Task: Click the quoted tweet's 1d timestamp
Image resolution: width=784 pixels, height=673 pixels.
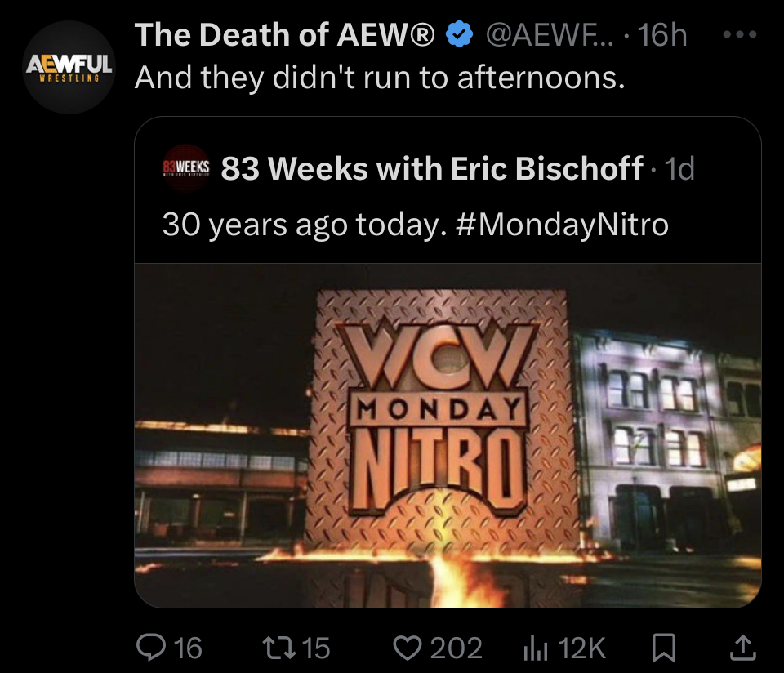Action: 679,168
